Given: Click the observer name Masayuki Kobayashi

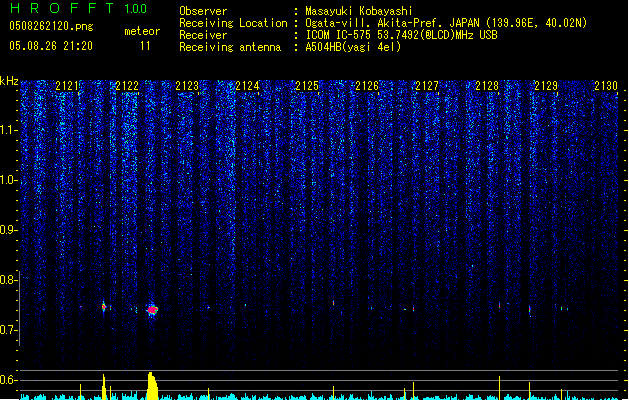Looking at the screenshot, I should pos(359,11).
